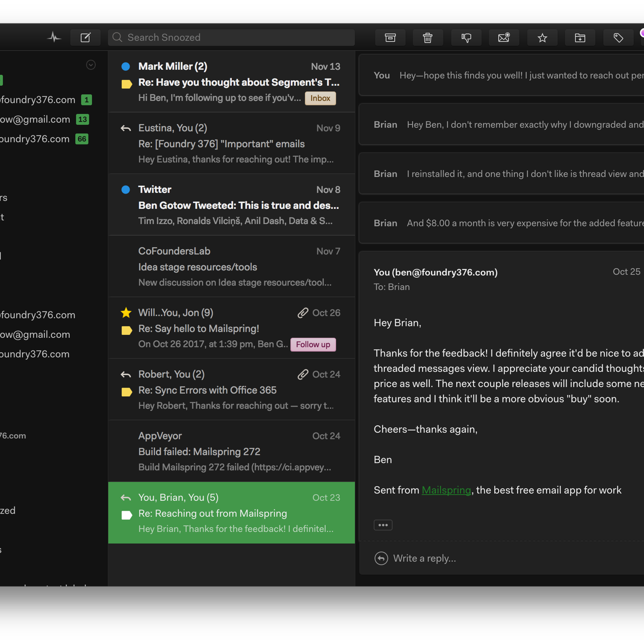Click the important marker on Sync Errors thread
The image size is (644, 644).
coord(127,392)
